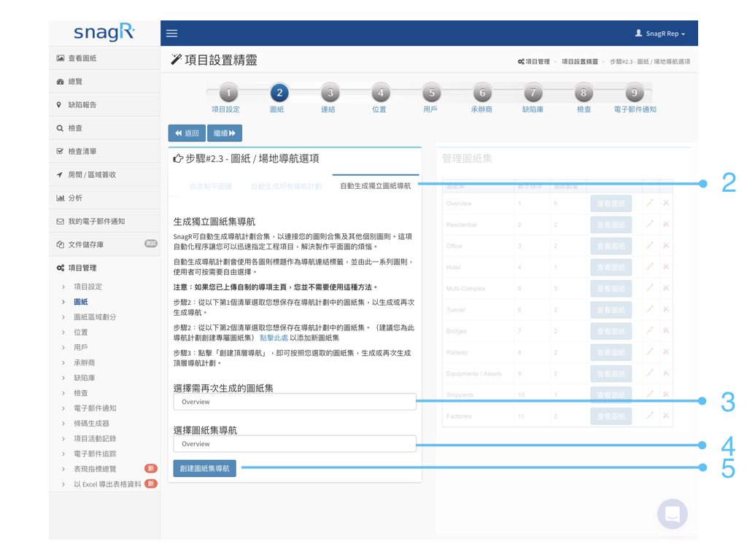The height and width of the screenshot is (560, 747).
Task: Click 項目管理 in the breadcrumb
Action: click(x=534, y=61)
